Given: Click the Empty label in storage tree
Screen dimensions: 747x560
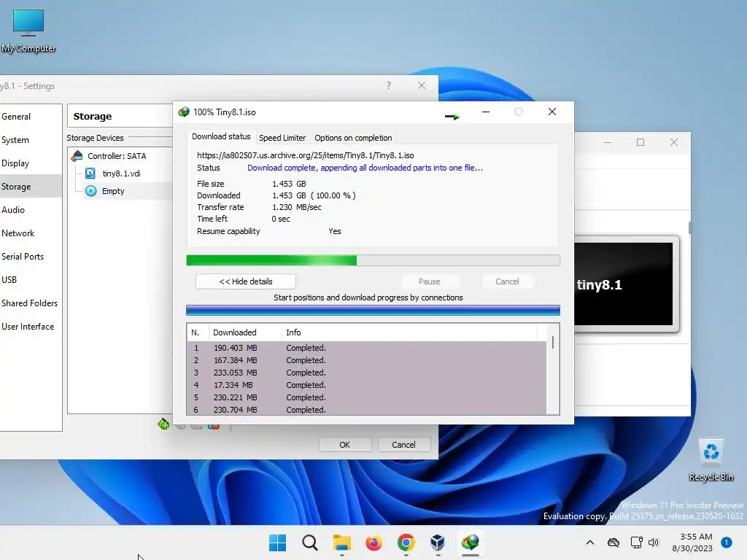Looking at the screenshot, I should [x=113, y=191].
